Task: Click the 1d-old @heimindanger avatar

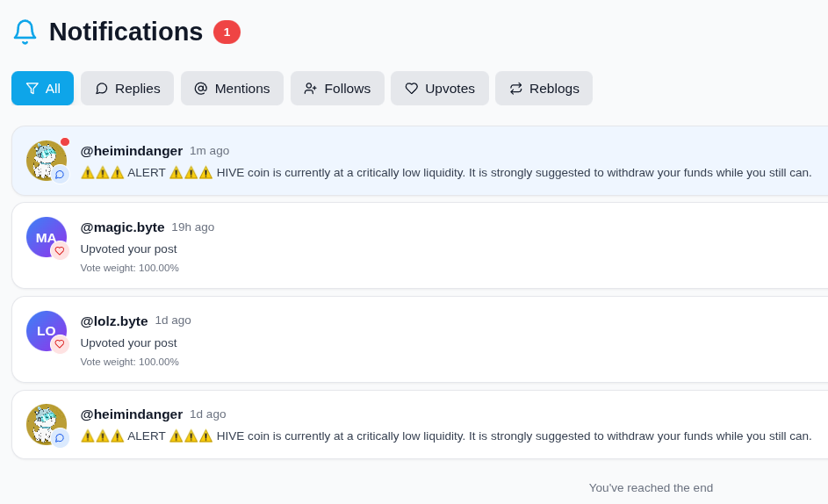Action: (45, 422)
